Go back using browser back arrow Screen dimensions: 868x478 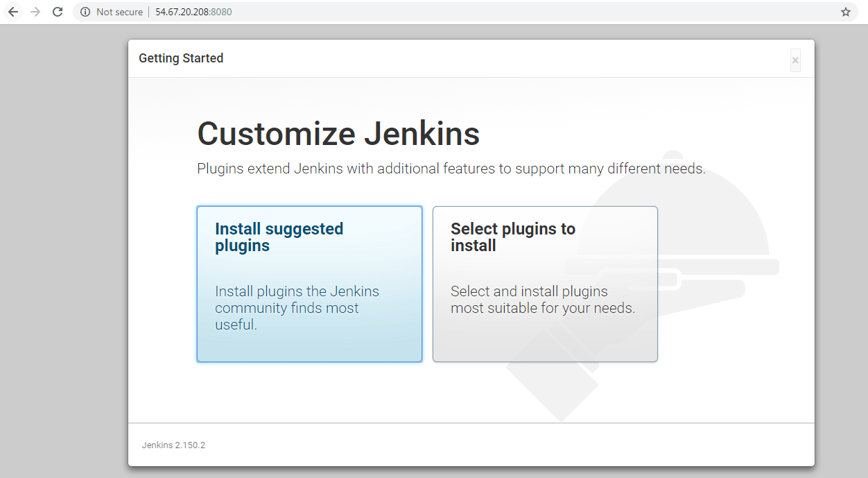pyautogui.click(x=13, y=12)
